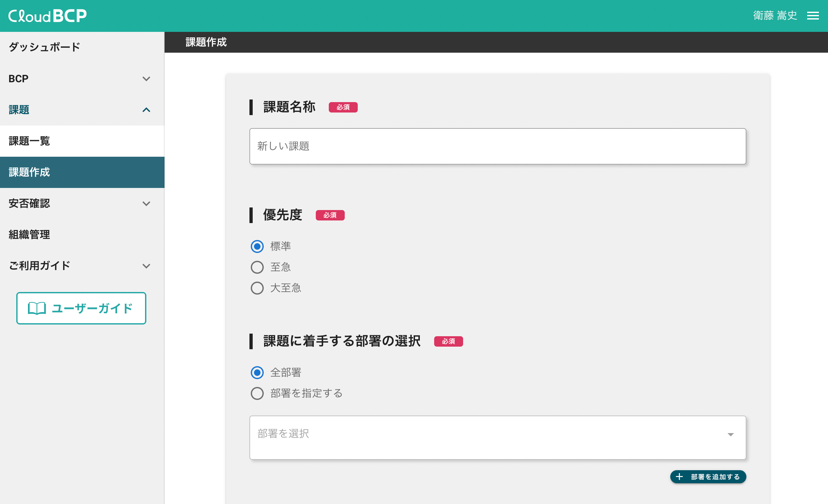Viewport: 828px width, 504px height.
Task: Click the 課題名称 text input field
Action: (497, 146)
